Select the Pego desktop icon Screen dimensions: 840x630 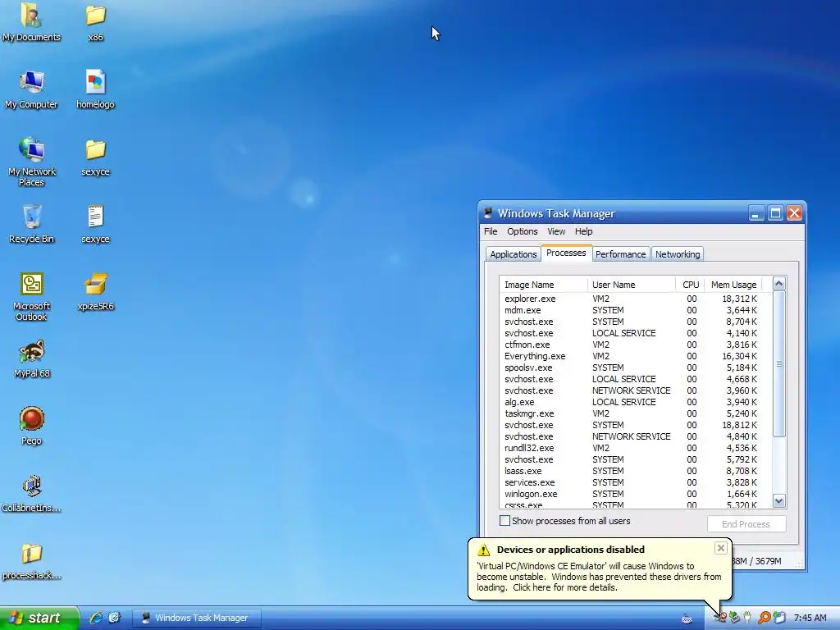(x=31, y=426)
